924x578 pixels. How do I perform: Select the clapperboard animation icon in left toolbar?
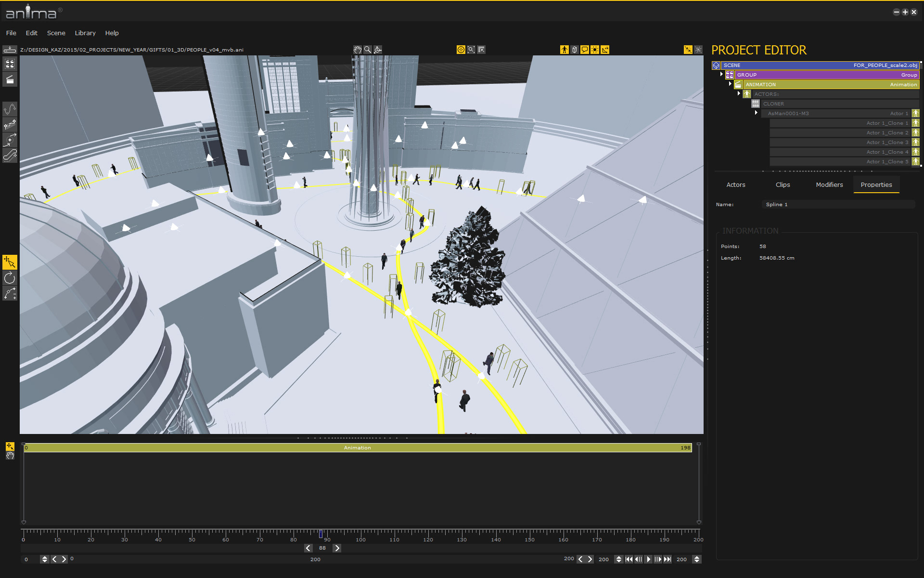point(10,79)
